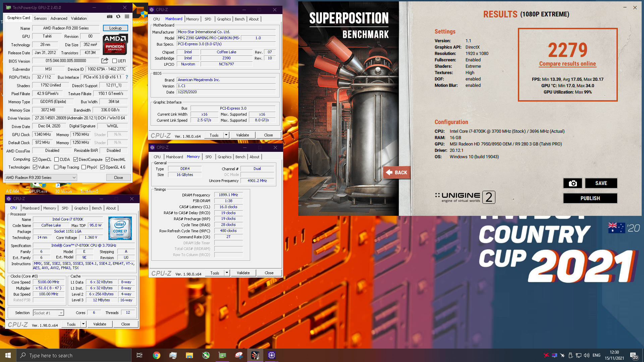Image resolution: width=644 pixels, height=362 pixels.
Task: Switch to the Sensors tab in GPU-Z
Action: 40,18
